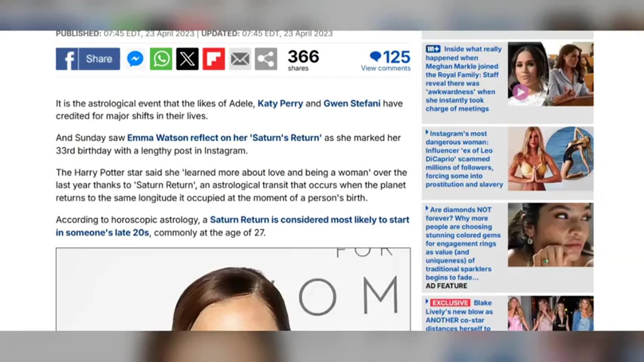The image size is (644, 362).
Task: Open Emma Watson 'Saturn's Return' link
Action: coord(224,138)
